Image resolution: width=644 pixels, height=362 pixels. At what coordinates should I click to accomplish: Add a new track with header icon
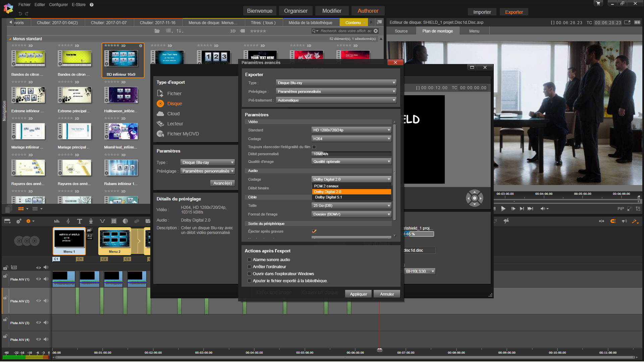tap(14, 267)
